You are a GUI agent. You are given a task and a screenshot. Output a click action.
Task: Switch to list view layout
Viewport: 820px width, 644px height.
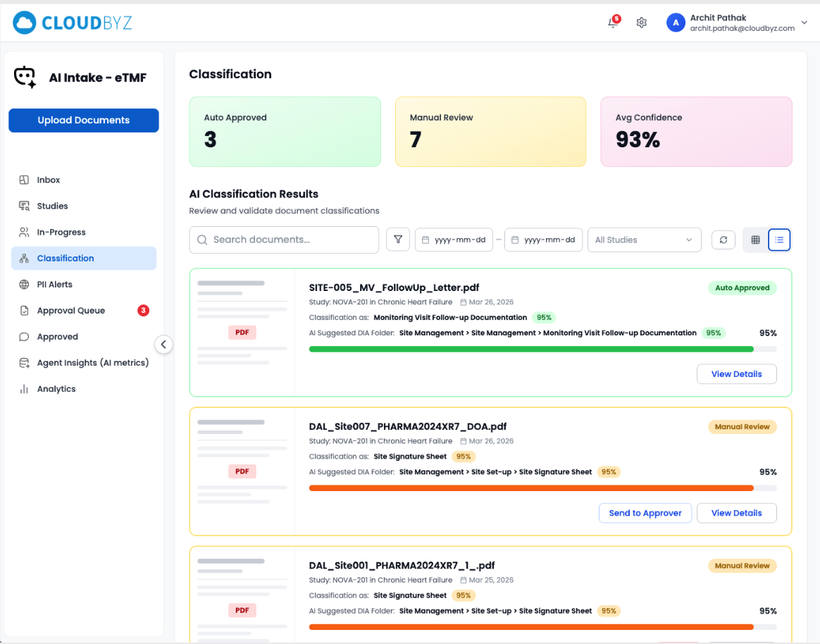click(x=779, y=240)
